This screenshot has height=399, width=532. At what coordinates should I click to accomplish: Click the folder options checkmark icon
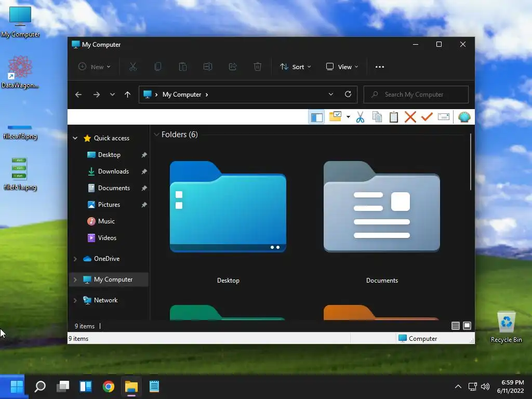point(335,116)
